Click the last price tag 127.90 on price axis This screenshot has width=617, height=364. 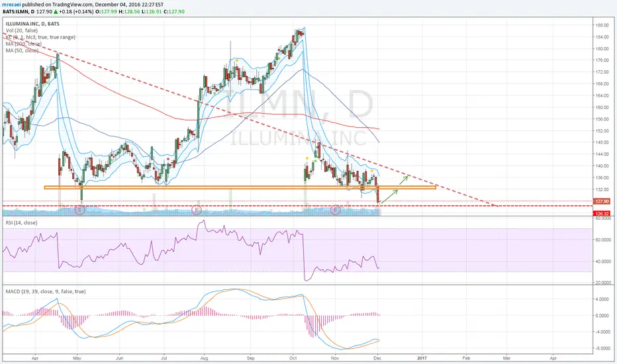tap(602, 201)
